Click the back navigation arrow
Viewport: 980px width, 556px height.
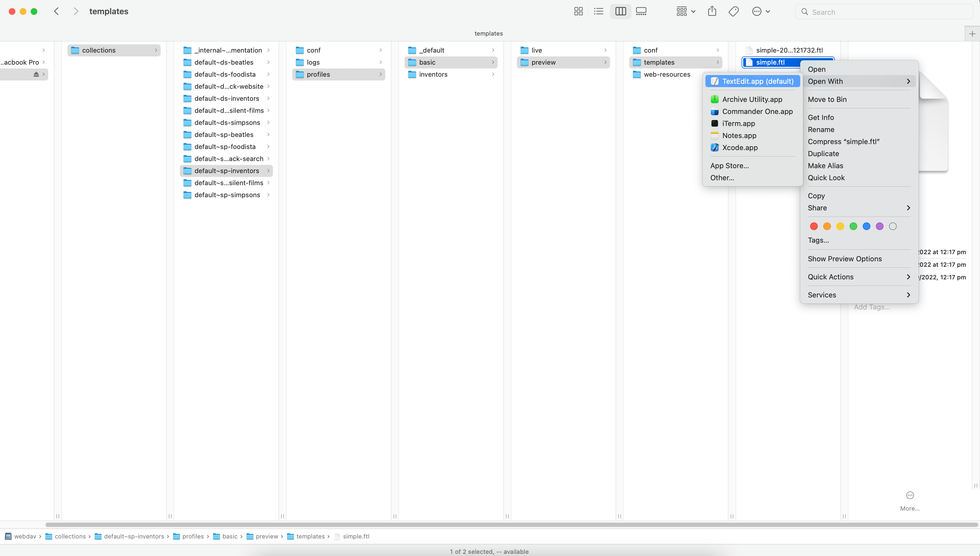tap(56, 11)
